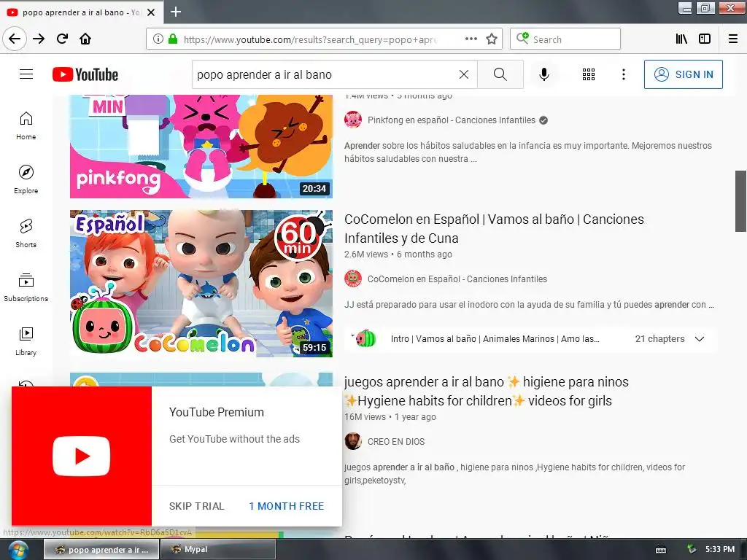The height and width of the screenshot is (560, 747).
Task: Click Pinkfong channel avatar
Action: click(353, 120)
